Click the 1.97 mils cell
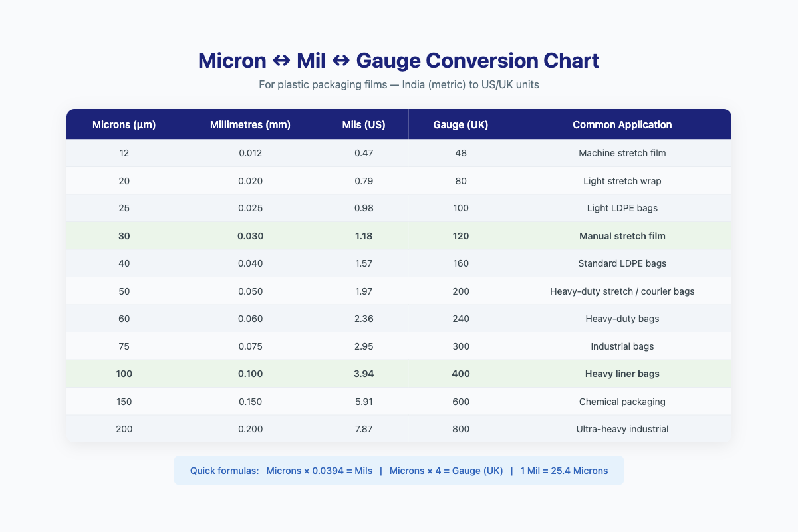Viewport: 798px width, 532px height. pyautogui.click(x=363, y=291)
